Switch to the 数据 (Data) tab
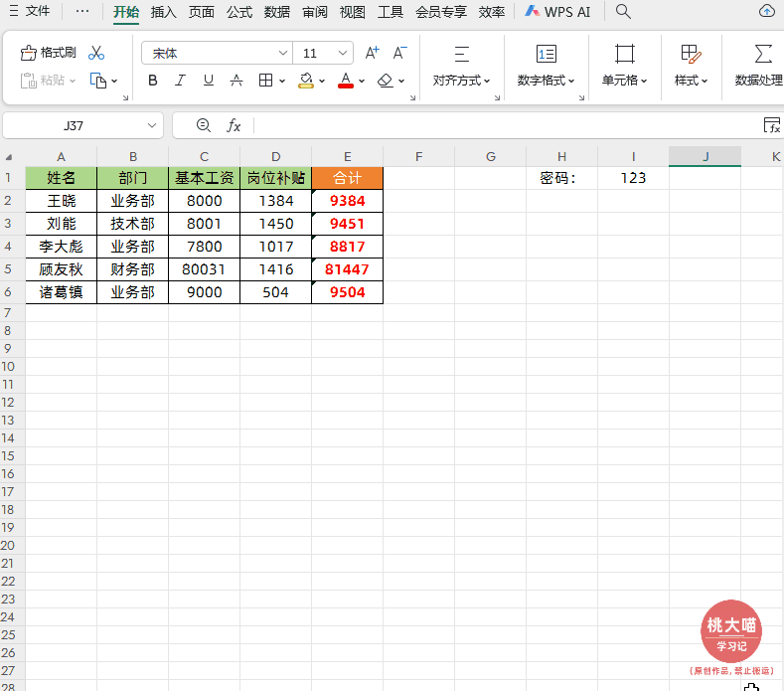Screen dimensions: 784x691 tap(277, 12)
